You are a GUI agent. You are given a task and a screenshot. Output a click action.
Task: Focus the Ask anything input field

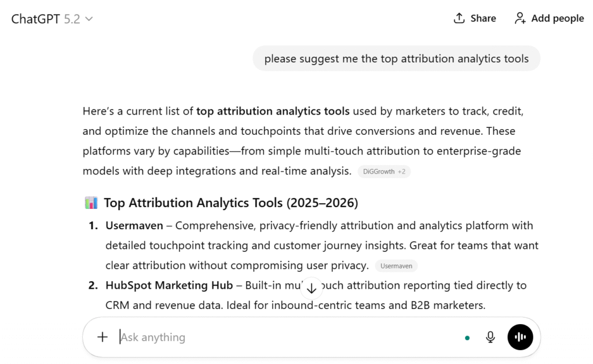point(174,337)
